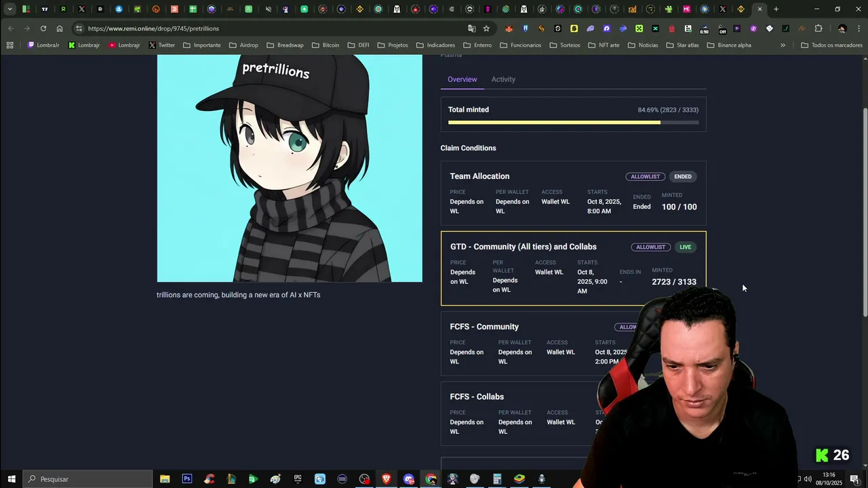
Task: Open the Breadswap bookmarks folder
Action: 285,45
